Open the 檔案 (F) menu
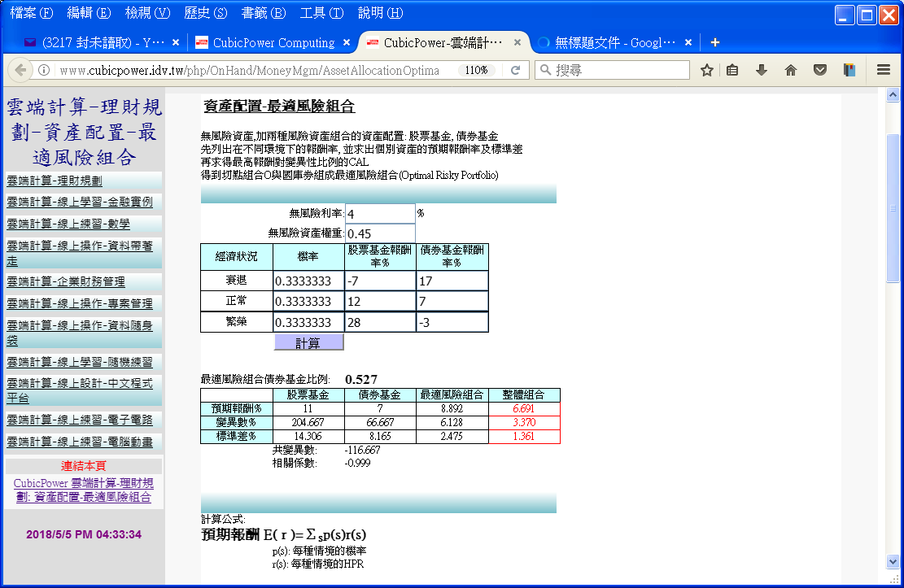 point(32,13)
